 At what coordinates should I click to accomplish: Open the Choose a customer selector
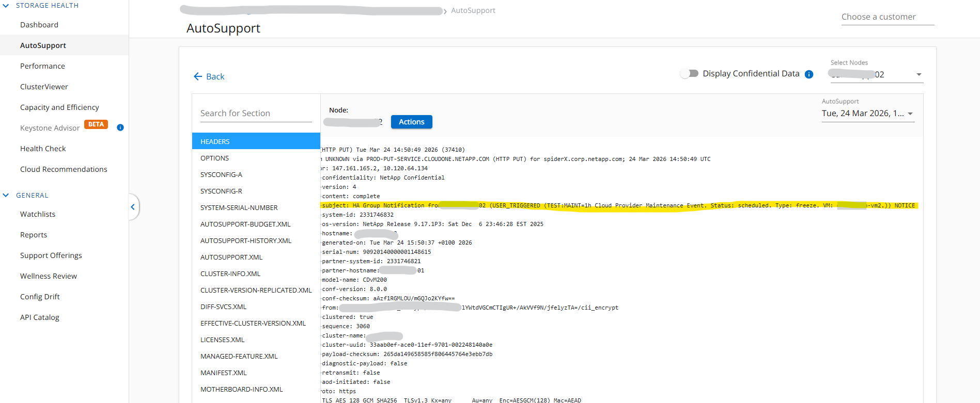point(888,17)
